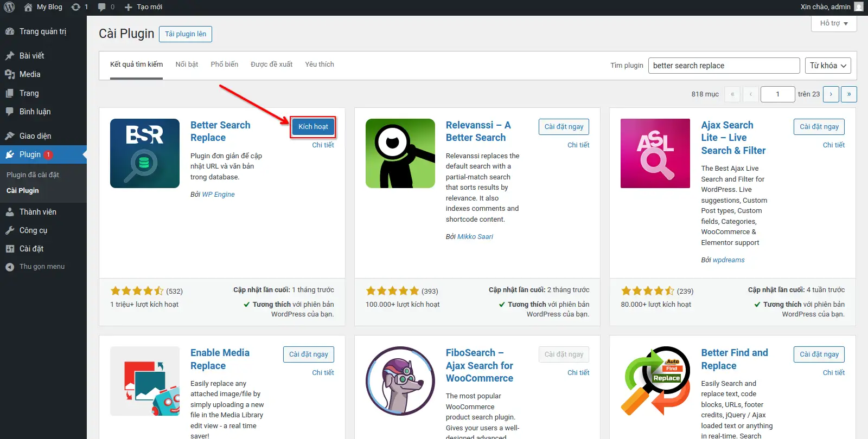This screenshot has height=439, width=868.
Task: Select Kết quả tìm kiếm tab
Action: click(136, 64)
